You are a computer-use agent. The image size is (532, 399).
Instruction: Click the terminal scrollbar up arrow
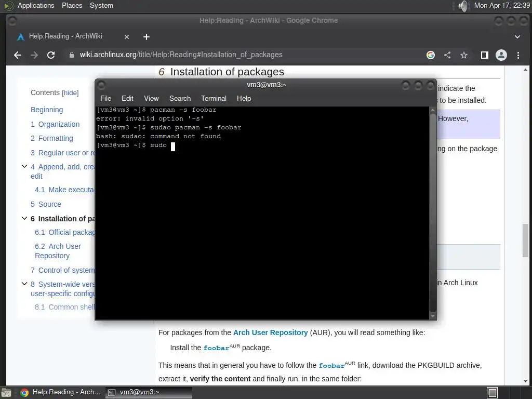pos(433,110)
